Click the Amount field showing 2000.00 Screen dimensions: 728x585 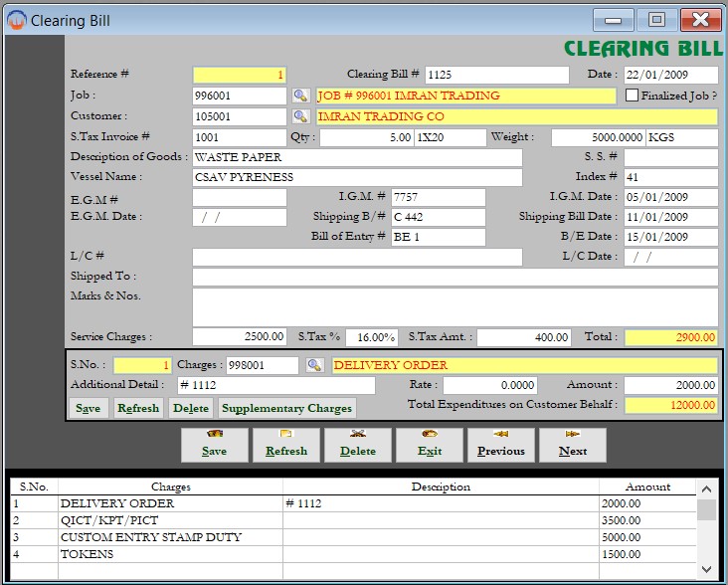point(671,385)
